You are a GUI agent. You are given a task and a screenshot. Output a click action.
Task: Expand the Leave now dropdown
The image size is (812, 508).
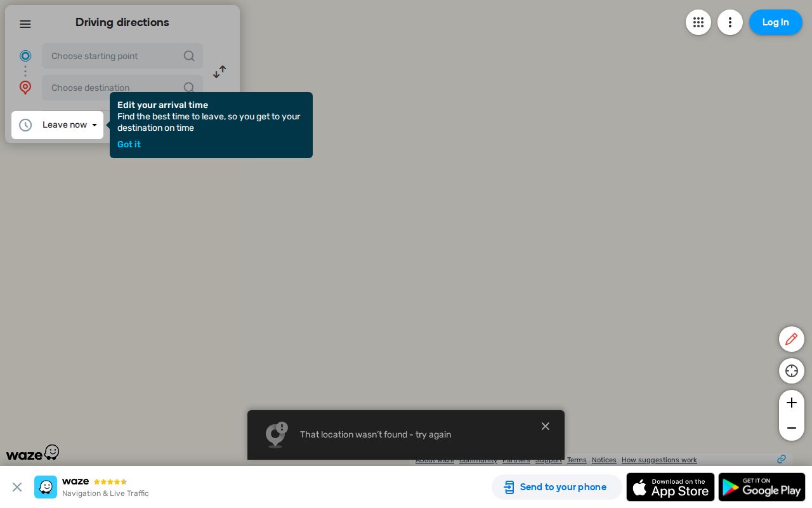click(70, 125)
